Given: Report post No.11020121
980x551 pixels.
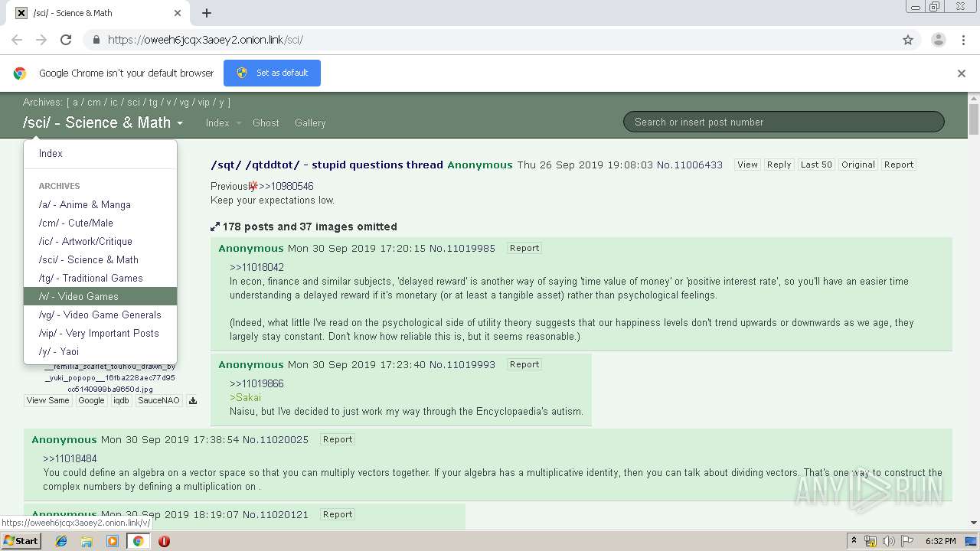Looking at the screenshot, I should (338, 514).
